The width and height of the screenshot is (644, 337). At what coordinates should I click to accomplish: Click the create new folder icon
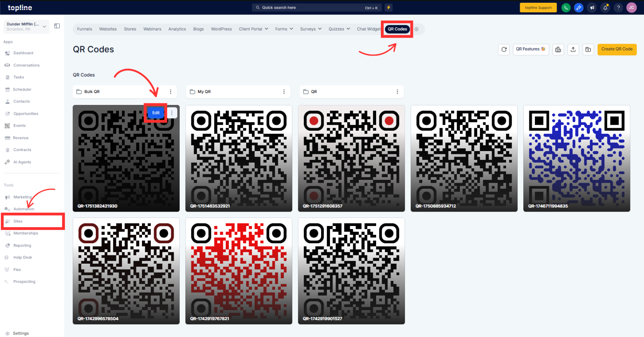(x=588, y=49)
